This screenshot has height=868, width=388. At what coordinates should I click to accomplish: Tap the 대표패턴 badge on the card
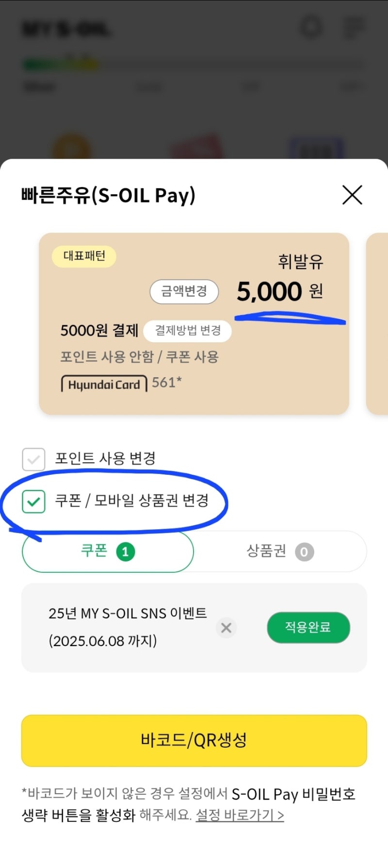(x=84, y=256)
